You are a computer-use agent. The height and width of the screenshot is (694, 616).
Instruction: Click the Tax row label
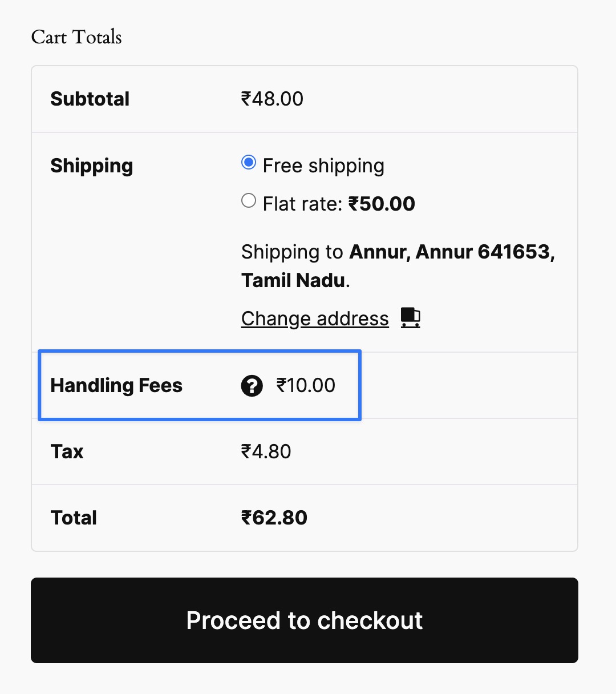pos(67,451)
